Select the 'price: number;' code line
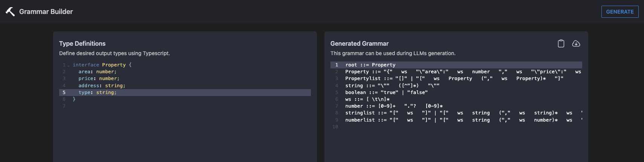The width and height of the screenshot is (644, 162). [x=99, y=79]
